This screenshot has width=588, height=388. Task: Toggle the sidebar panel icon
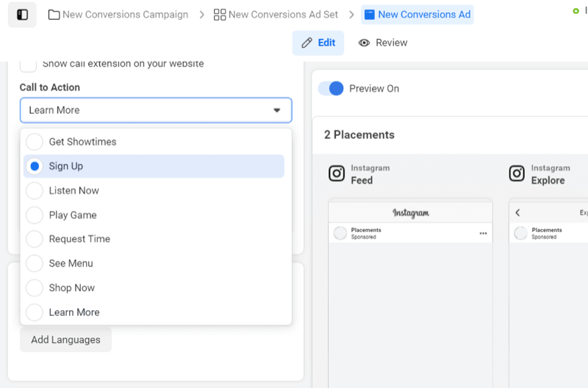point(22,15)
